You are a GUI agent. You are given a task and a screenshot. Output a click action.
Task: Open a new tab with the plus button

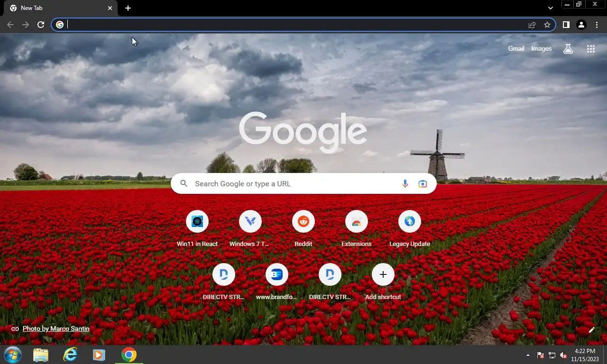click(x=128, y=8)
